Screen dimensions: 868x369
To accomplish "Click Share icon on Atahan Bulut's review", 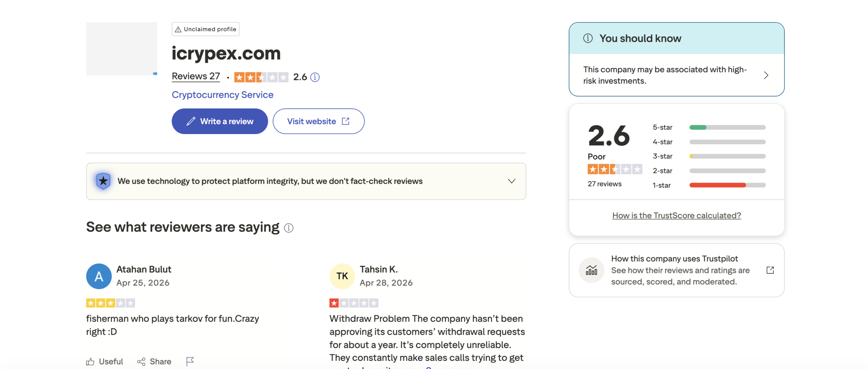I will point(141,362).
